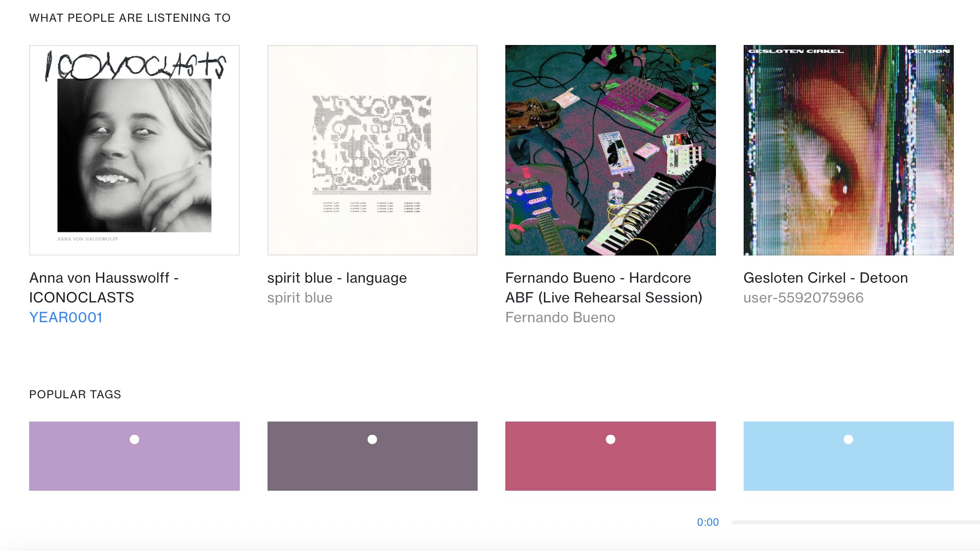Select the track title spirit blue - language
This screenshot has width=980, height=551.
(x=337, y=278)
